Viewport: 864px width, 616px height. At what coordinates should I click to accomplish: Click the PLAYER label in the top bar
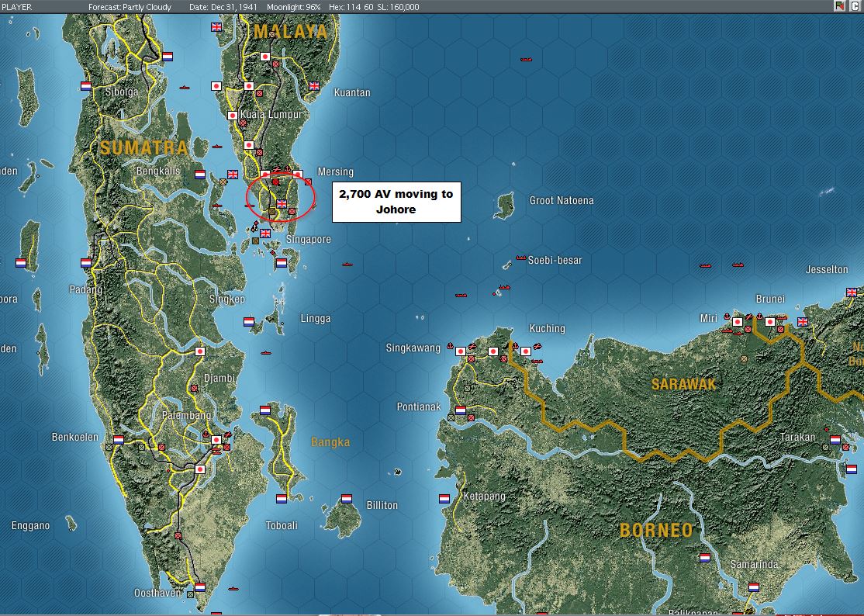coord(17,7)
